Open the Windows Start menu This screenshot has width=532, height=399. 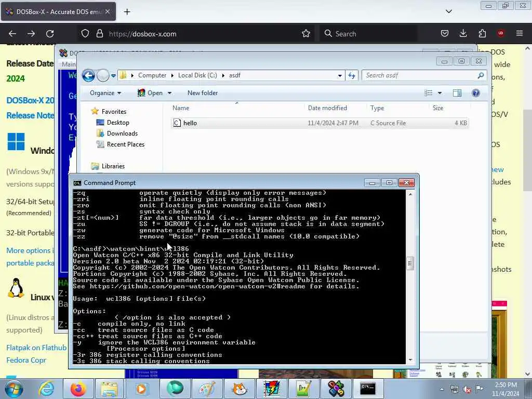[x=14, y=389]
